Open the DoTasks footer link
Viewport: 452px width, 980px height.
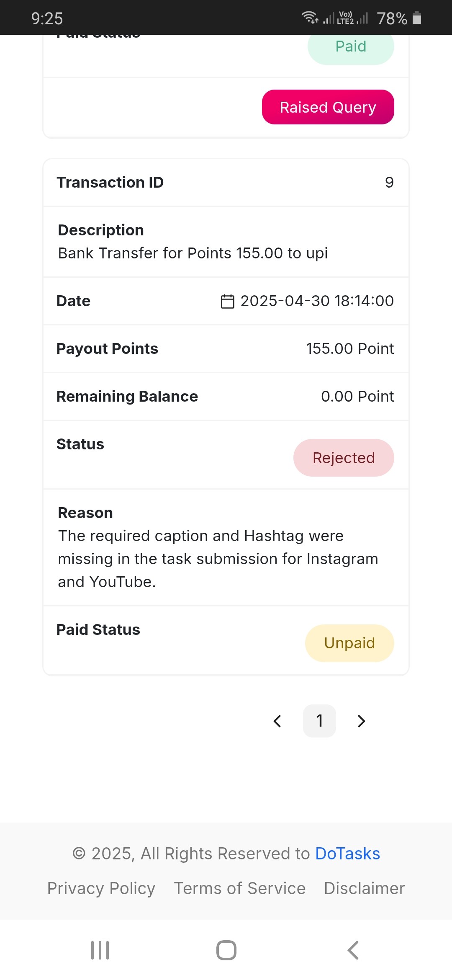[347, 854]
